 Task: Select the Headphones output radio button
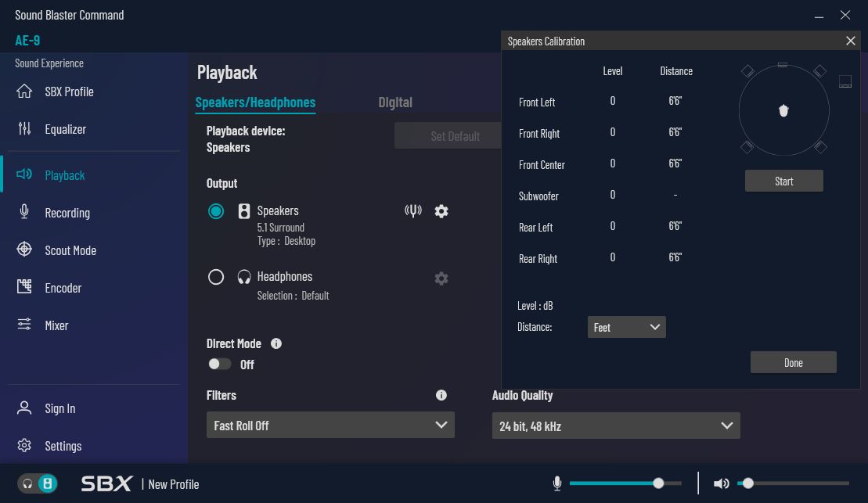click(216, 277)
